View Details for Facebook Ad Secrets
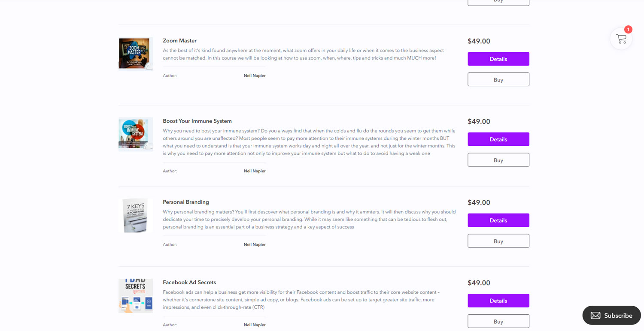The width and height of the screenshot is (644, 331). click(498, 301)
